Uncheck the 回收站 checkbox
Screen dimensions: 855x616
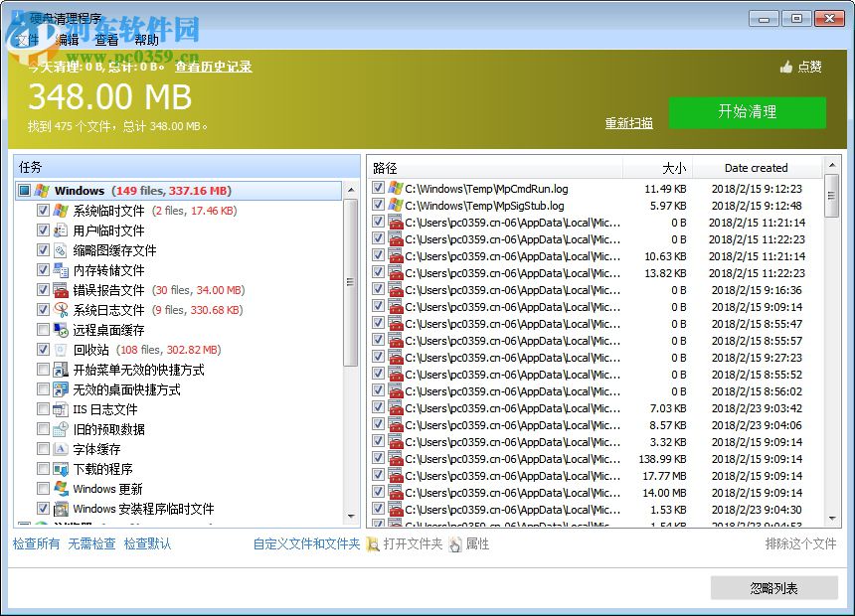pyautogui.click(x=43, y=349)
